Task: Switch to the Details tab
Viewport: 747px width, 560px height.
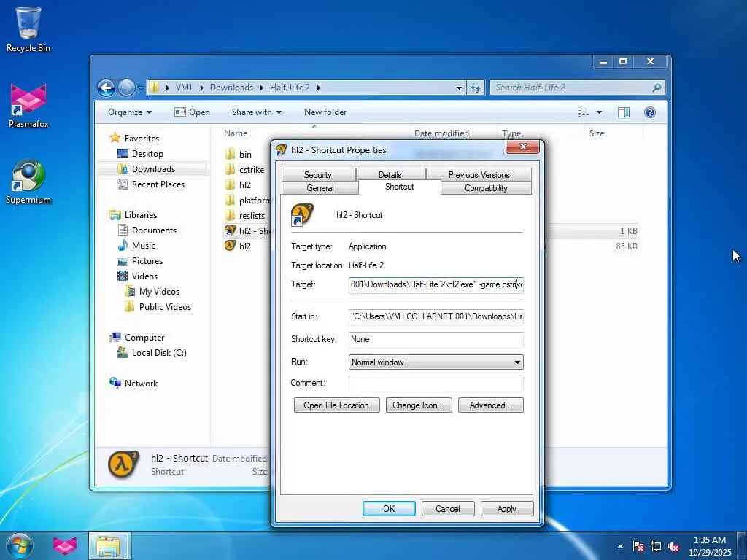Action: [x=390, y=175]
